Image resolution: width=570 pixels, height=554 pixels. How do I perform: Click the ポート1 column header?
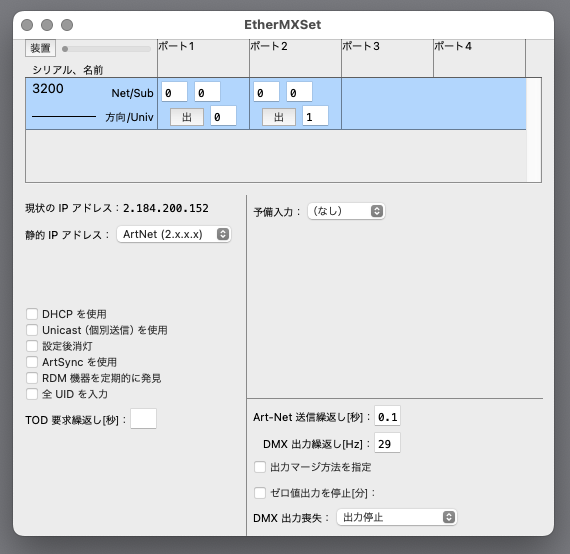tap(204, 58)
